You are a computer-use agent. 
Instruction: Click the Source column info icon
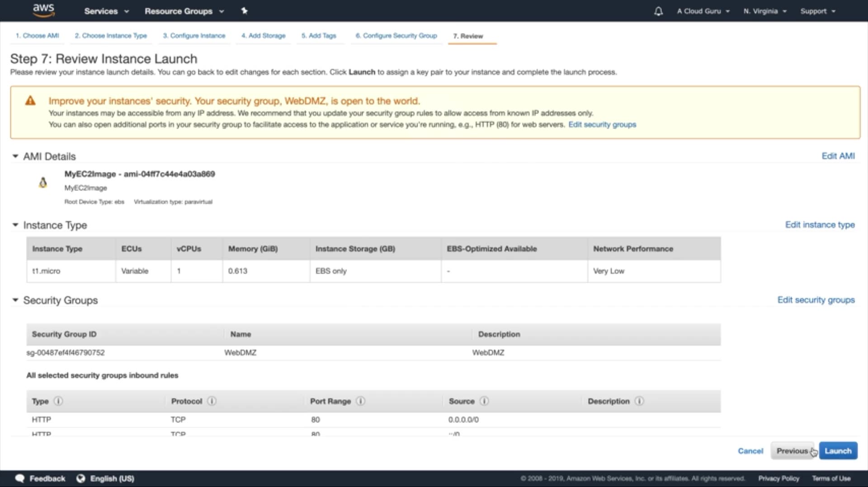484,401
